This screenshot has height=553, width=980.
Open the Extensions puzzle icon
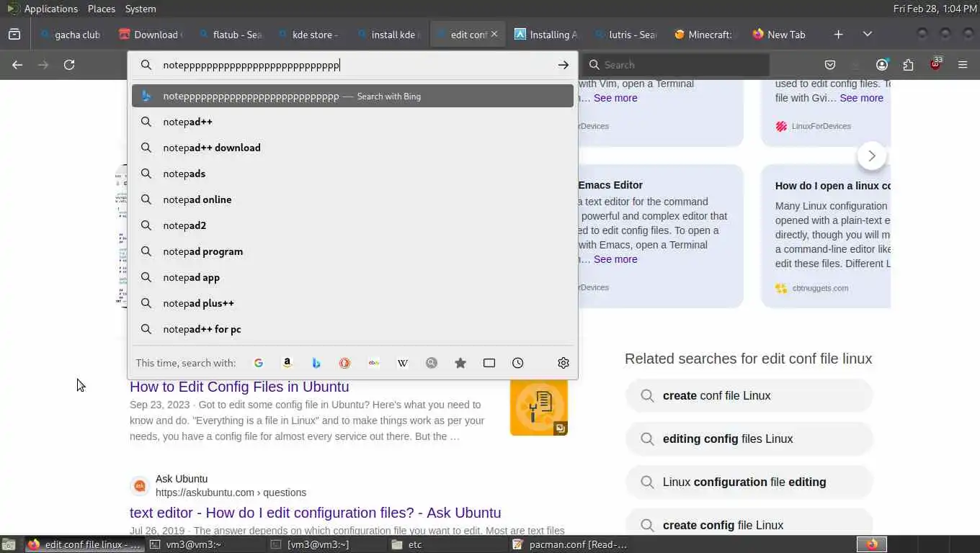coord(908,65)
